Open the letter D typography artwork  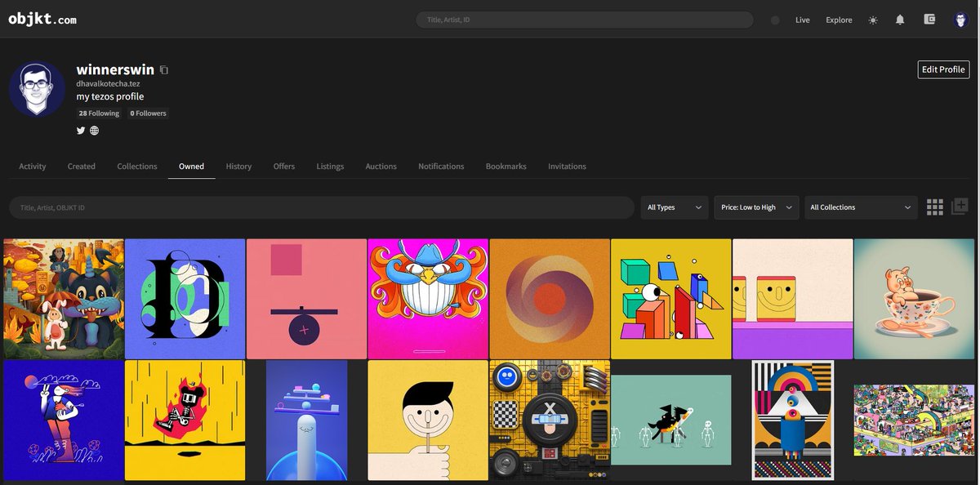(x=185, y=299)
